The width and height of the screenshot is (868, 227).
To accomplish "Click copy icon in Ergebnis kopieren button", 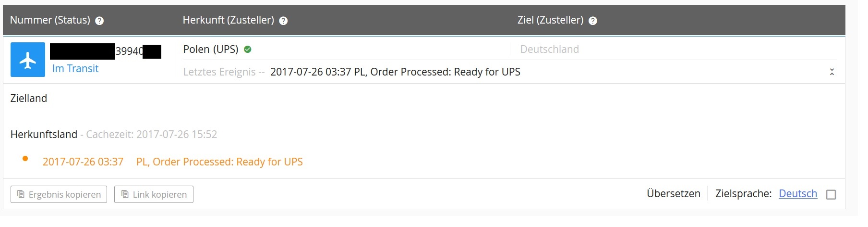I will click(21, 194).
